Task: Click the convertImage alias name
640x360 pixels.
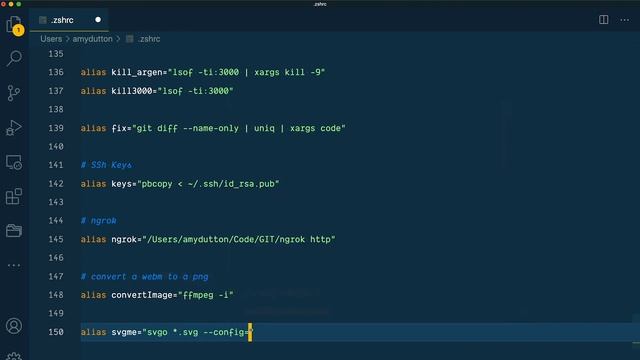Action: pos(142,295)
